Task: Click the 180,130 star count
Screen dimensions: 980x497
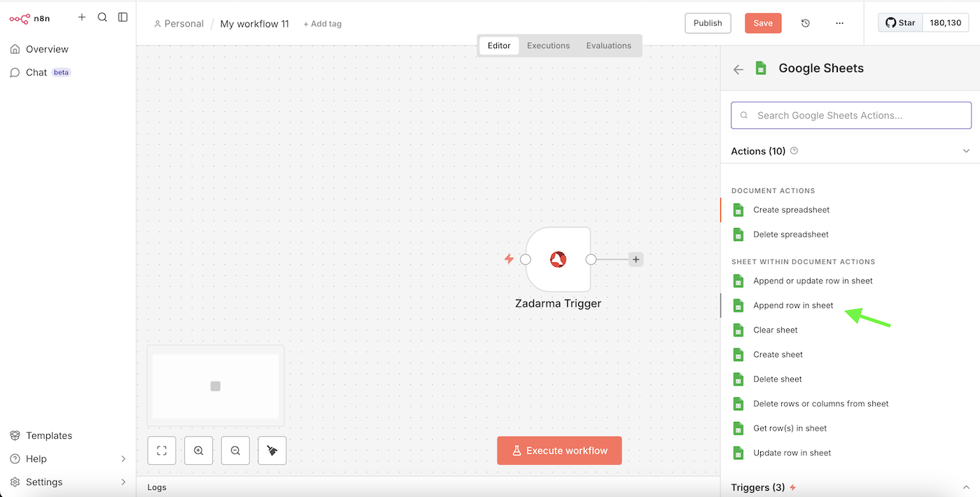Action: tap(946, 22)
